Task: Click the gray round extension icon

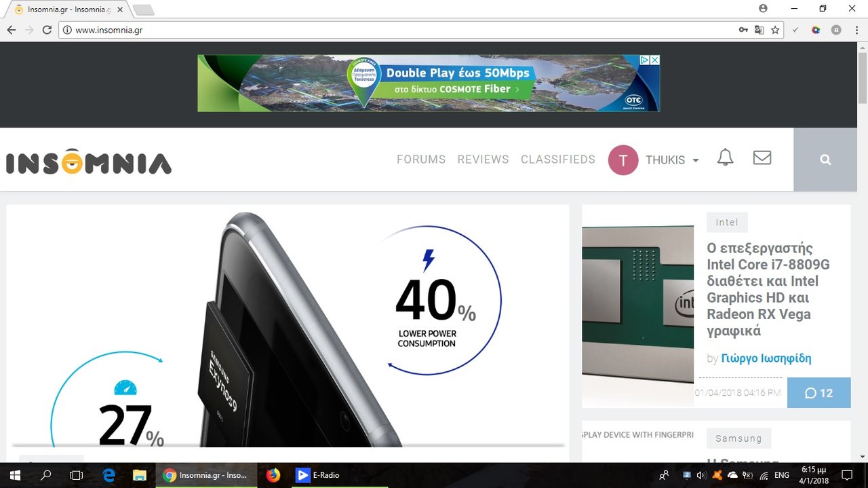Action: pos(836,30)
